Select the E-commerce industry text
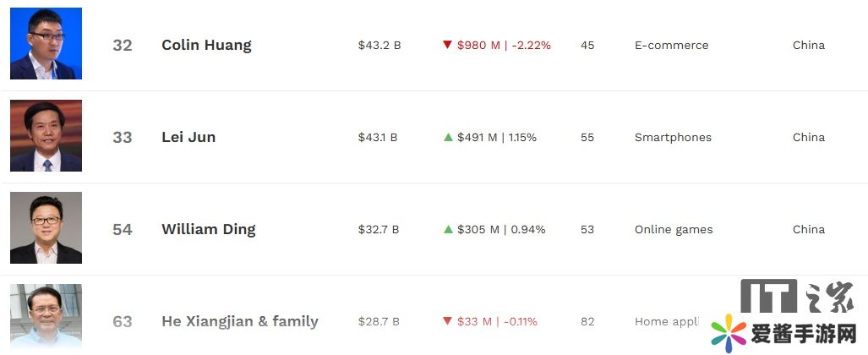The image size is (868, 355). 671,45
